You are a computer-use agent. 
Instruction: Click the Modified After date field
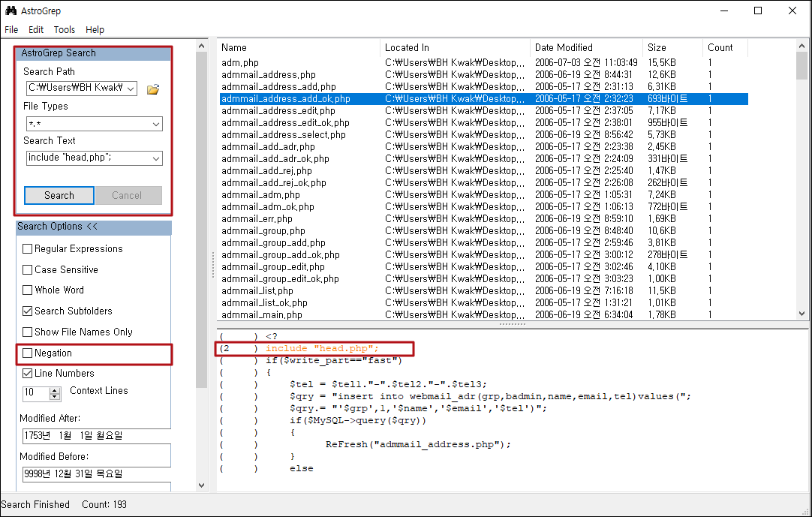coord(96,436)
